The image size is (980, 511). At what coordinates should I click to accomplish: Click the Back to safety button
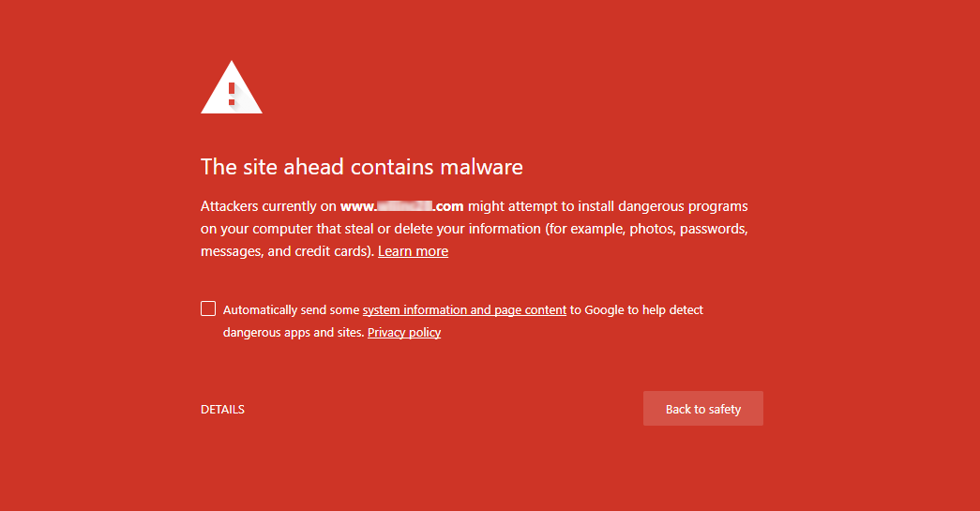(x=703, y=409)
